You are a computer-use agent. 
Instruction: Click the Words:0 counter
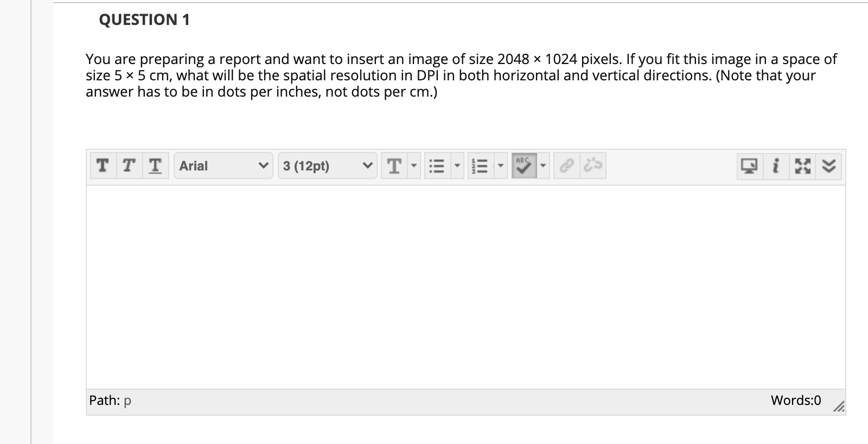796,401
